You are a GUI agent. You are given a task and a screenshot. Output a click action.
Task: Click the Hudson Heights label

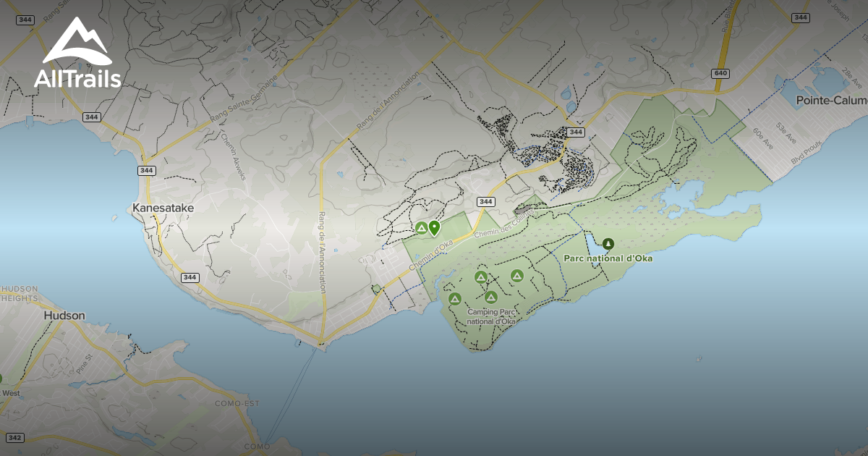click(18, 293)
